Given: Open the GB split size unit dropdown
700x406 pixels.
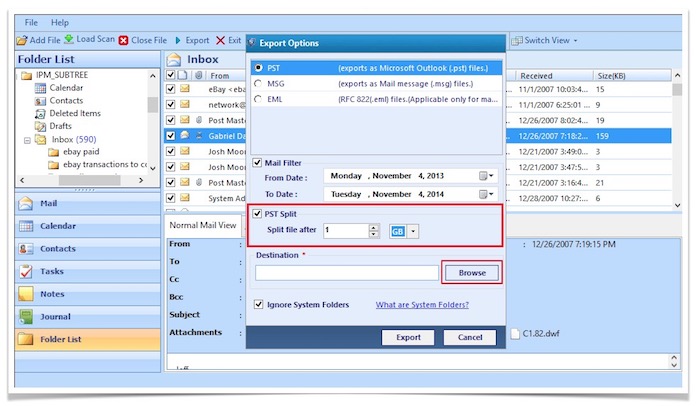Looking at the screenshot, I should click(x=413, y=230).
